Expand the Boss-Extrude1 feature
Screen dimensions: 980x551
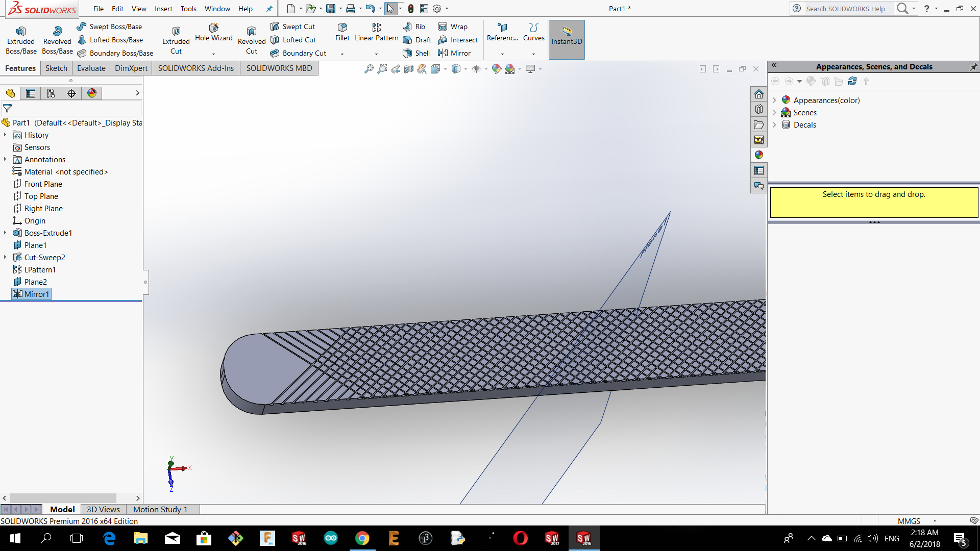pos(5,233)
